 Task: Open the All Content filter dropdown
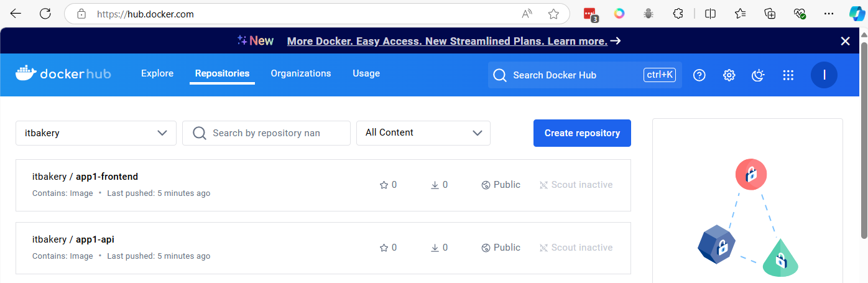pos(423,133)
